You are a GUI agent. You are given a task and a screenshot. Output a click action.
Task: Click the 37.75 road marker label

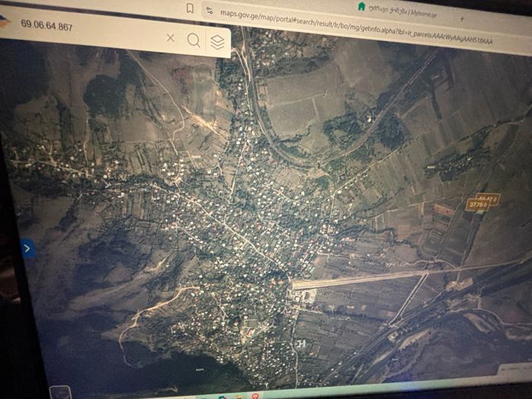[478, 205]
